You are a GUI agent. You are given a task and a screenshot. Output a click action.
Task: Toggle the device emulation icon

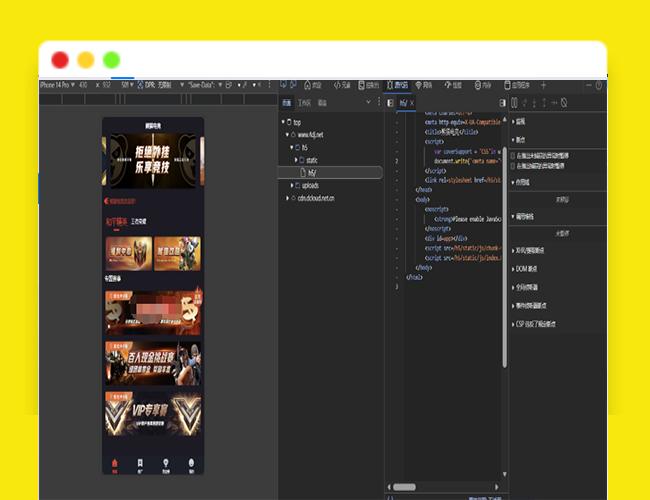click(x=293, y=85)
